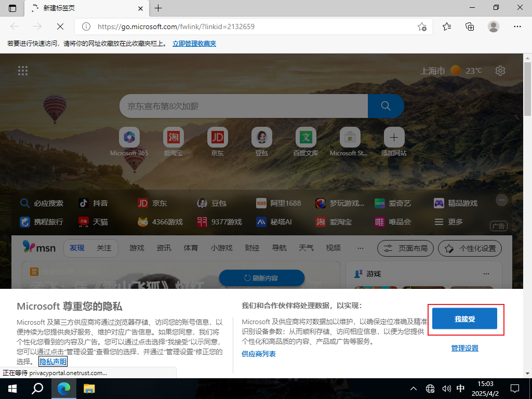Screen dimensions: 532x399
Task: Open 携程旅行 shortcut
Action: click(x=42, y=222)
